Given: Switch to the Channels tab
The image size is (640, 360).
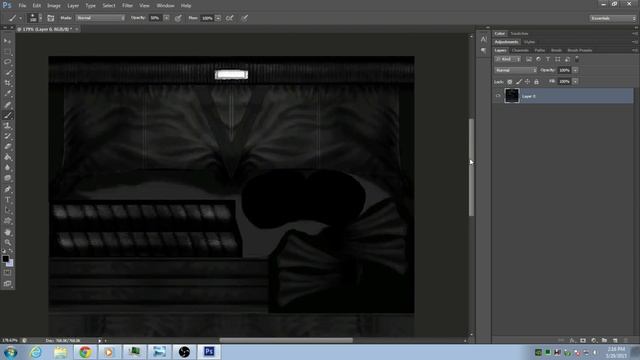Looking at the screenshot, I should click(520, 50).
